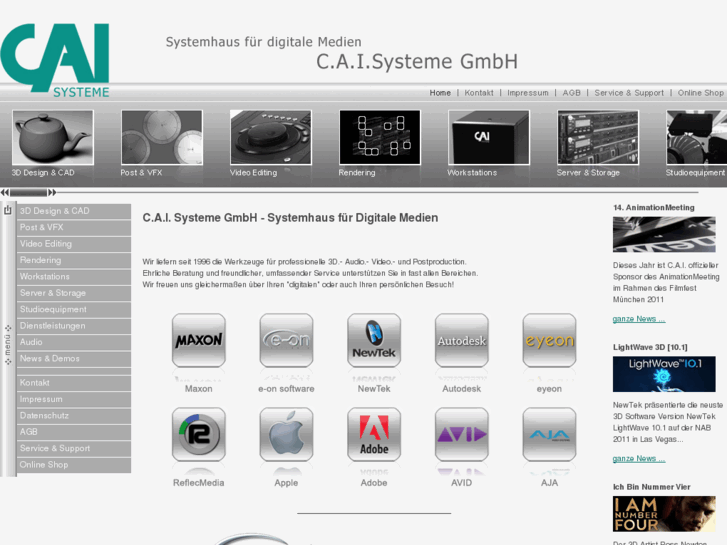Select Video Editing in sidebar menu
Screen dimensions: 727x545
(x=74, y=244)
